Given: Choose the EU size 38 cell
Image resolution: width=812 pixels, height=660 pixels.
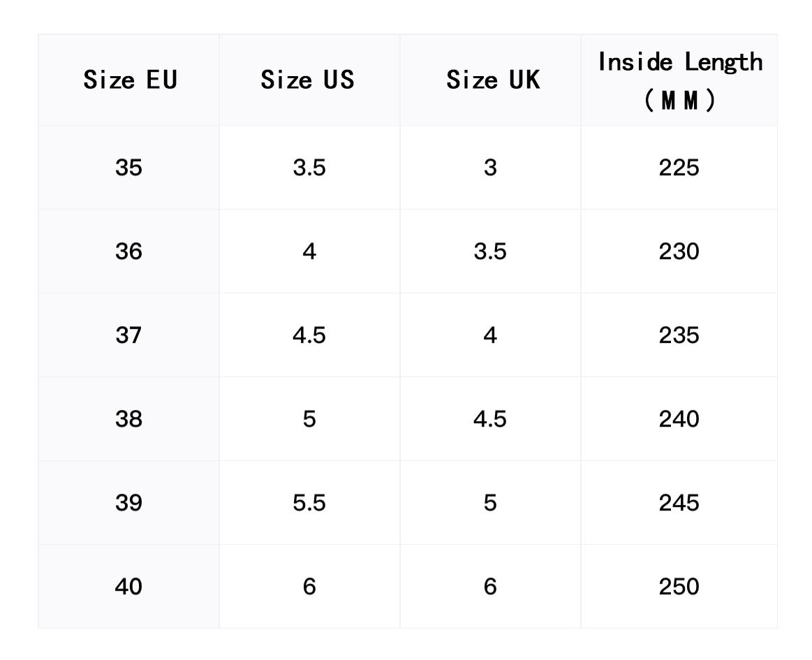Looking at the screenshot, I should pyautogui.click(x=128, y=420).
